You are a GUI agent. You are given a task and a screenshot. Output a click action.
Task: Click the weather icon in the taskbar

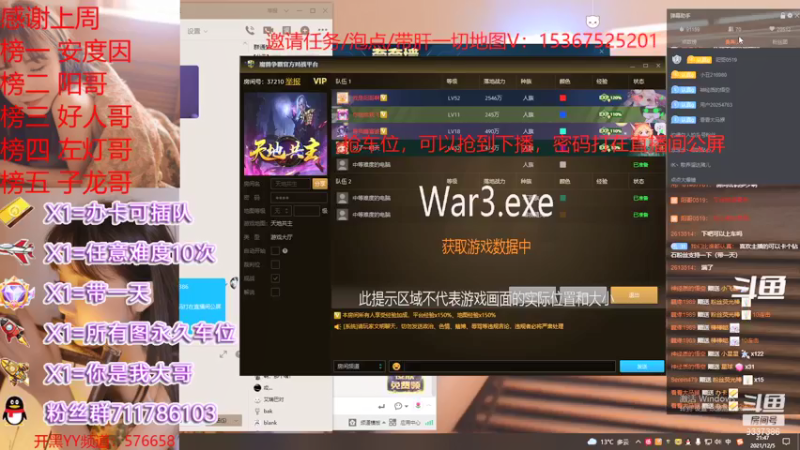tap(592, 442)
